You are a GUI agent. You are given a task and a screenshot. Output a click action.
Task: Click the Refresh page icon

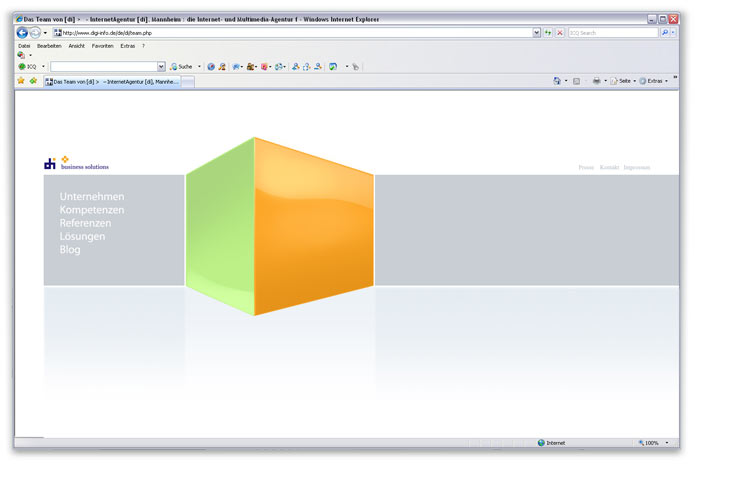(x=548, y=33)
